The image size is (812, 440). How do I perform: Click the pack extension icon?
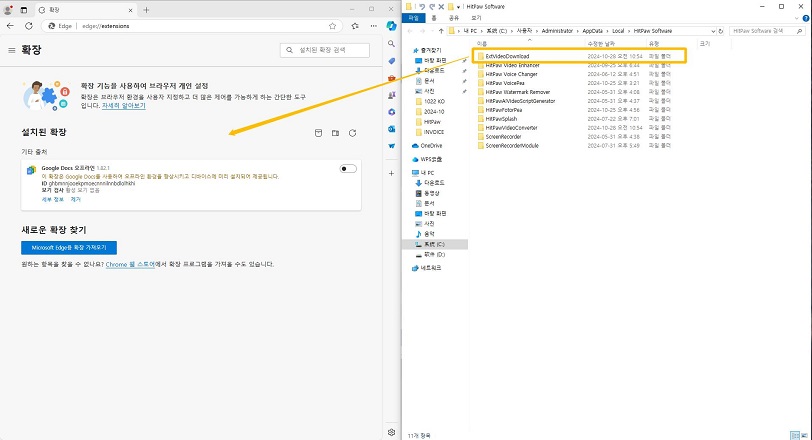[x=318, y=133]
